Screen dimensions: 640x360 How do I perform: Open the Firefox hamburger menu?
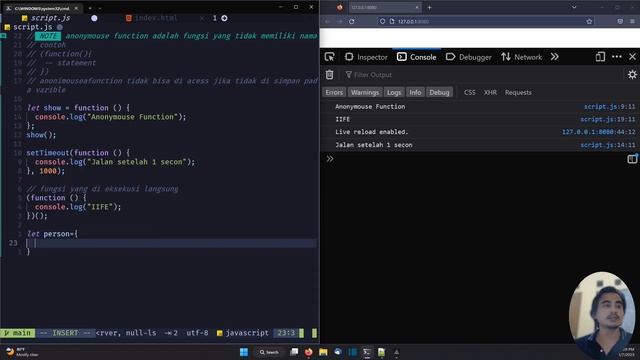coord(632,21)
